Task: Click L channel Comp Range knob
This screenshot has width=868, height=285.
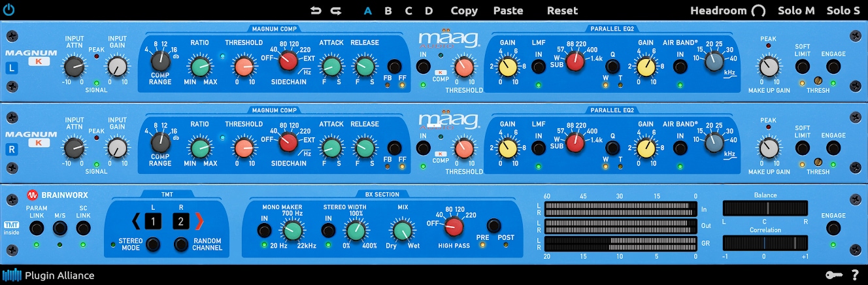Action: [159, 62]
